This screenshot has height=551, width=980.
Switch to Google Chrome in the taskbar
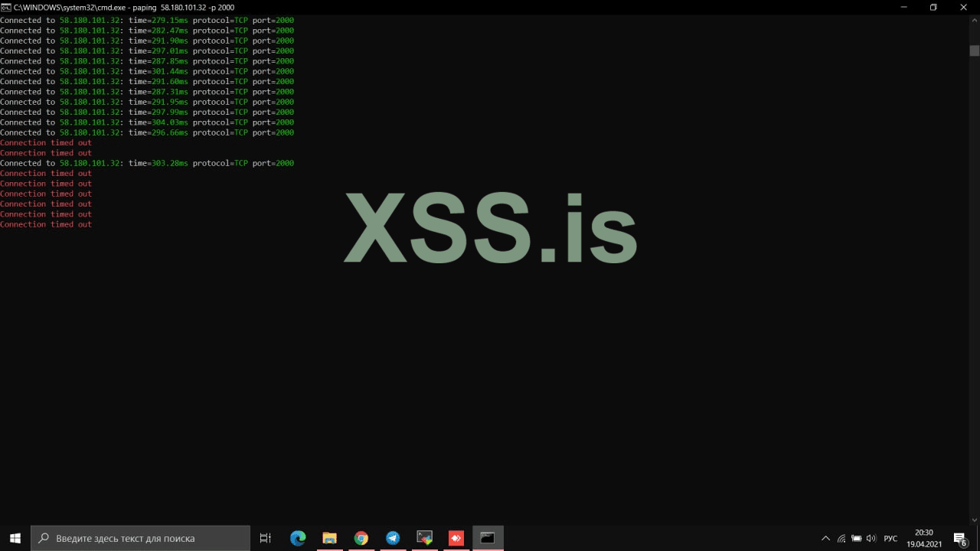pos(361,538)
